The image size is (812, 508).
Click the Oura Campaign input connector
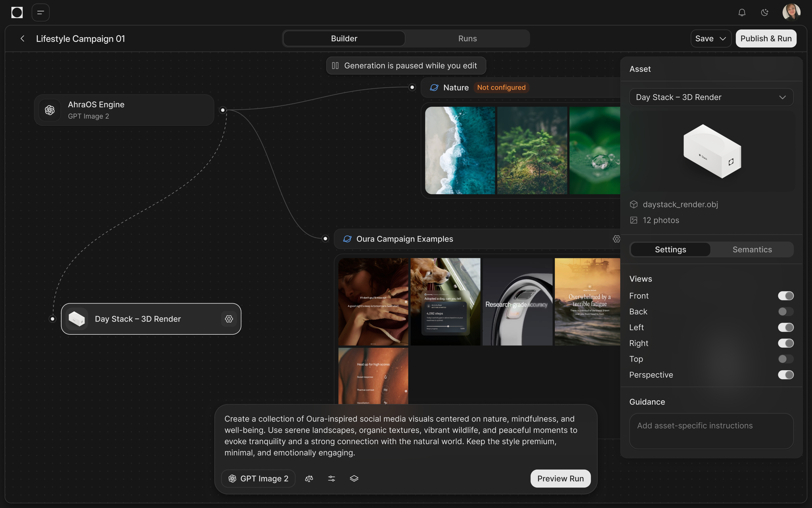326,239
